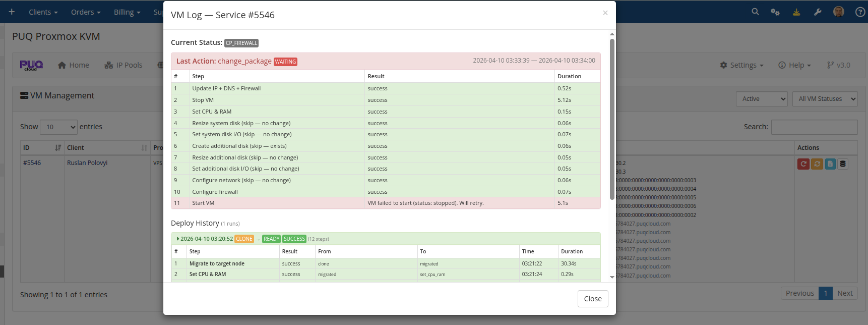
Task: Click the search magnifier icon in top bar
Action: (755, 12)
